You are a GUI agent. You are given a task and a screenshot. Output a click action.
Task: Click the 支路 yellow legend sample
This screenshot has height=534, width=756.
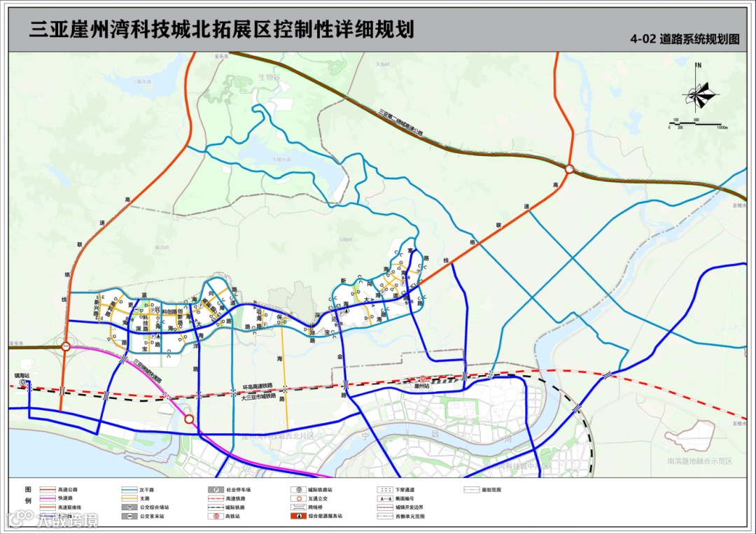[129, 498]
